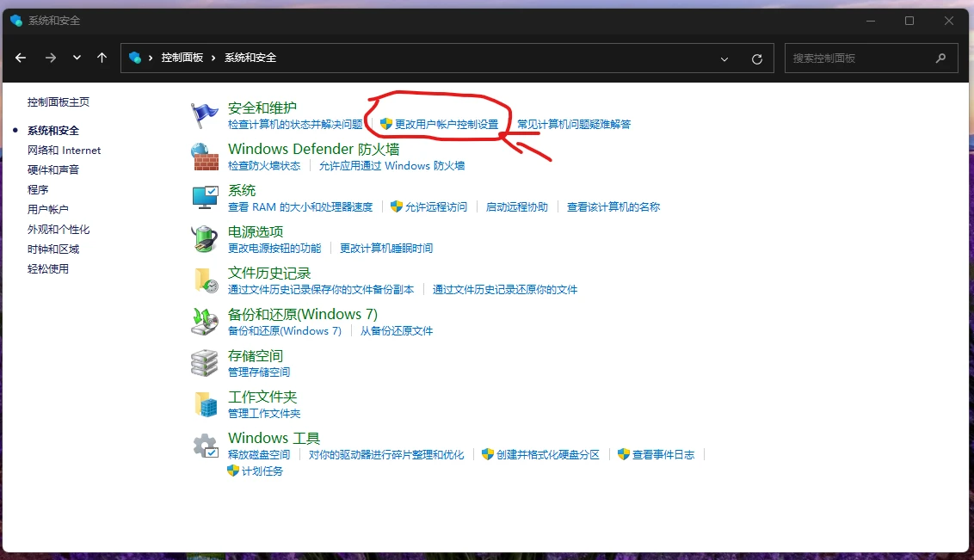
Task: Click the System monitor icon
Action: [x=205, y=197]
